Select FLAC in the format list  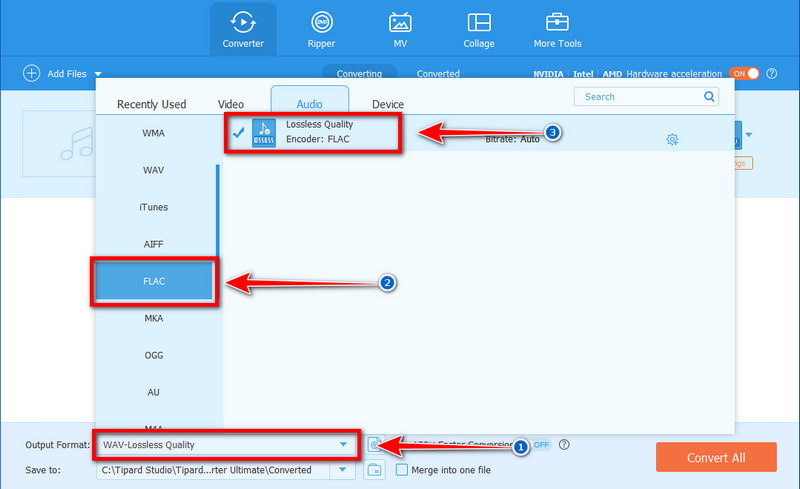pyautogui.click(x=154, y=281)
